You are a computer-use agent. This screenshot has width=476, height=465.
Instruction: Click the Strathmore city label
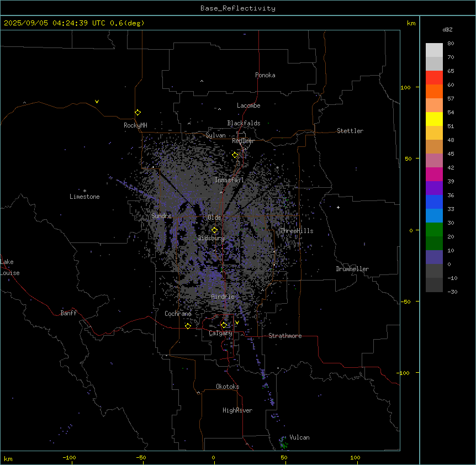tap(285, 336)
